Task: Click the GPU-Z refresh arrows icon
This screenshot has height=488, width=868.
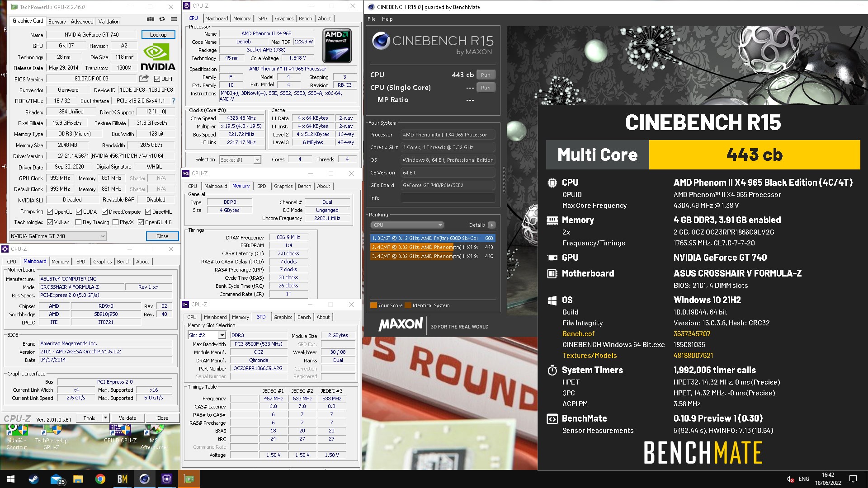Action: (162, 19)
